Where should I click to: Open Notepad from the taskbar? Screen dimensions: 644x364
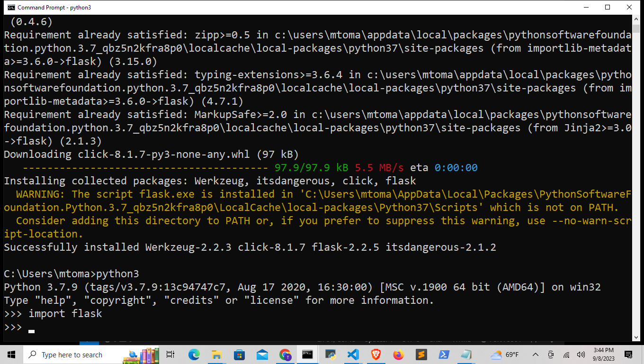point(466,355)
